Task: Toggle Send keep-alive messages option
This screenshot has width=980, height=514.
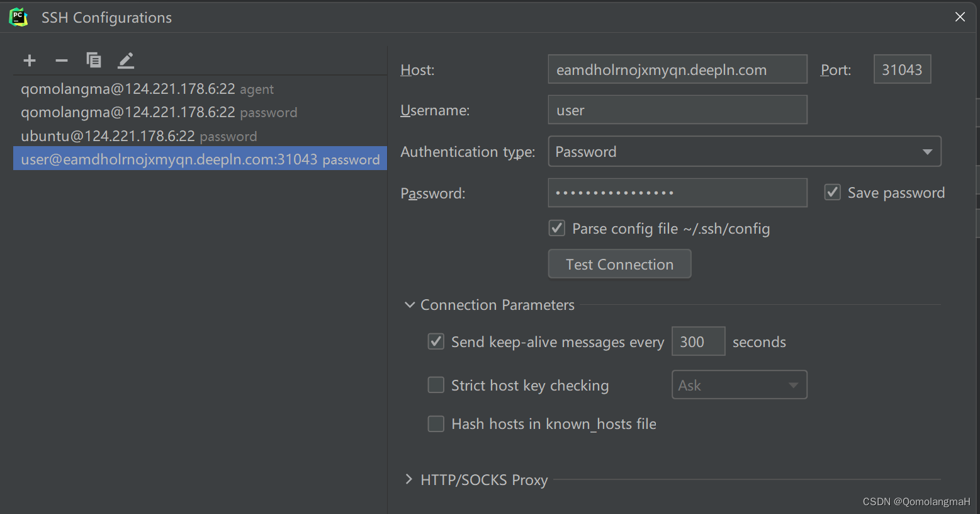Action: [x=436, y=341]
